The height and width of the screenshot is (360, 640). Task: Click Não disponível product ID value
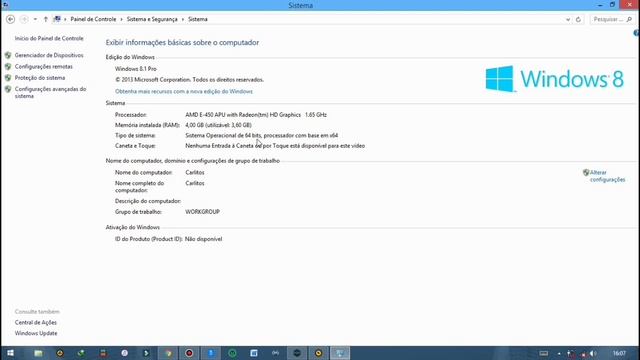204,239
